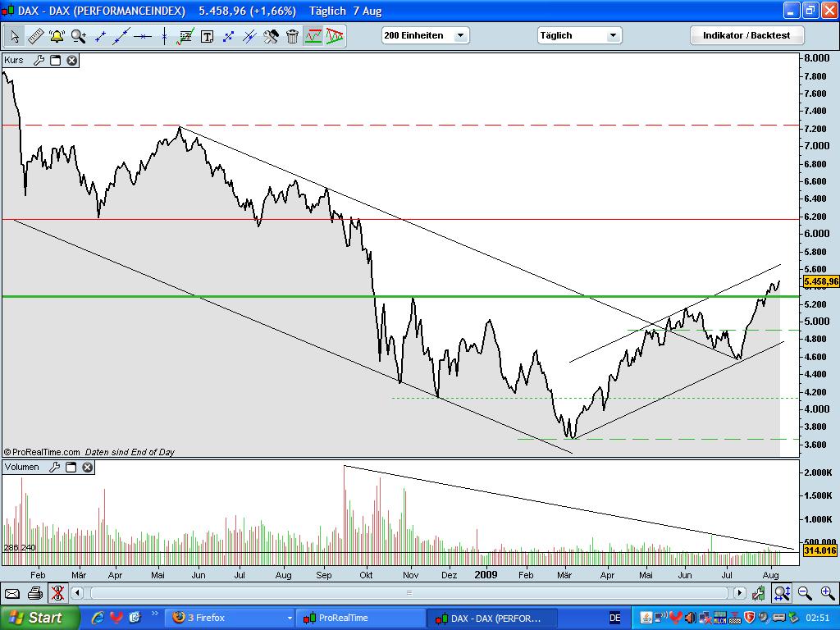Click the DE language indicator

tap(615, 618)
